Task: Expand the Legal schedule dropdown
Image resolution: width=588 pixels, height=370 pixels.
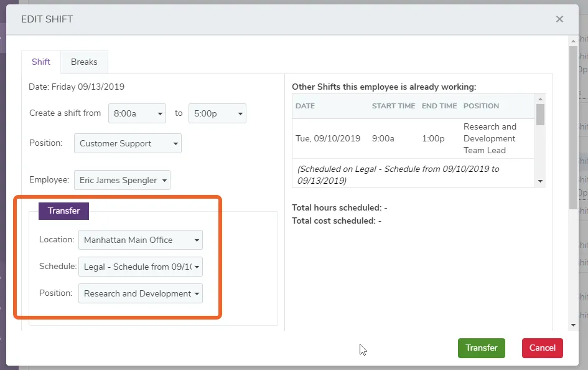Action: (x=140, y=267)
